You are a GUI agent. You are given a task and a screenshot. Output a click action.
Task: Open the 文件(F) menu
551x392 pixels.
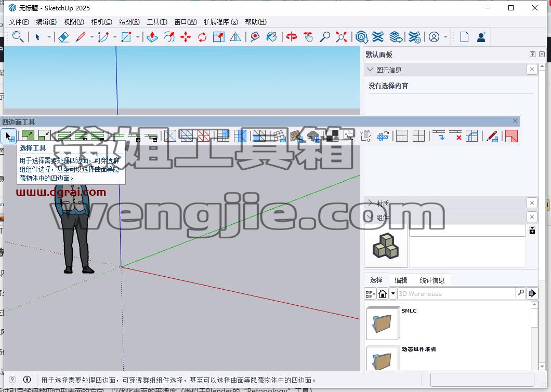[x=19, y=22]
